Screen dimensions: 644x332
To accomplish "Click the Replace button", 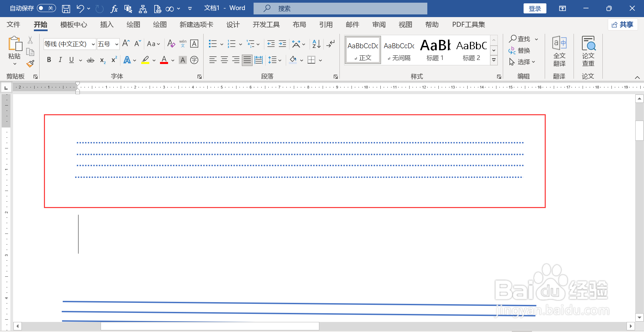I will tap(519, 51).
